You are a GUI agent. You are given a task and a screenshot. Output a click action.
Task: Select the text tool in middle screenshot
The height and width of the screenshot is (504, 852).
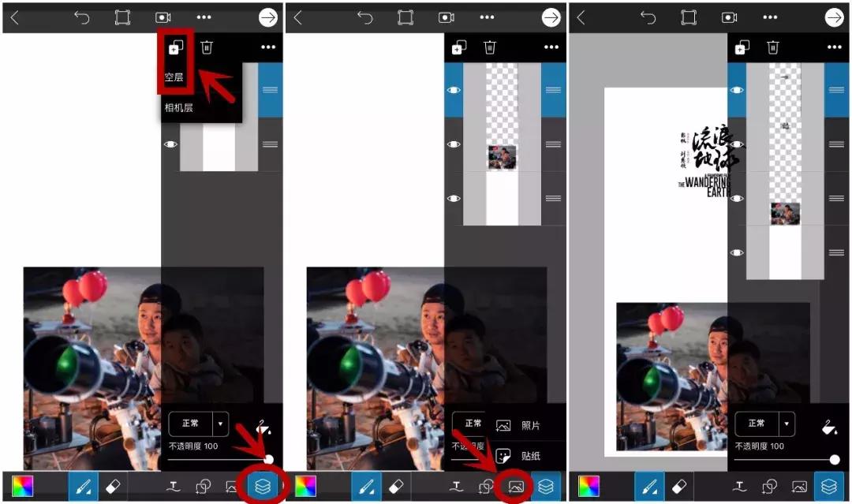click(x=457, y=486)
